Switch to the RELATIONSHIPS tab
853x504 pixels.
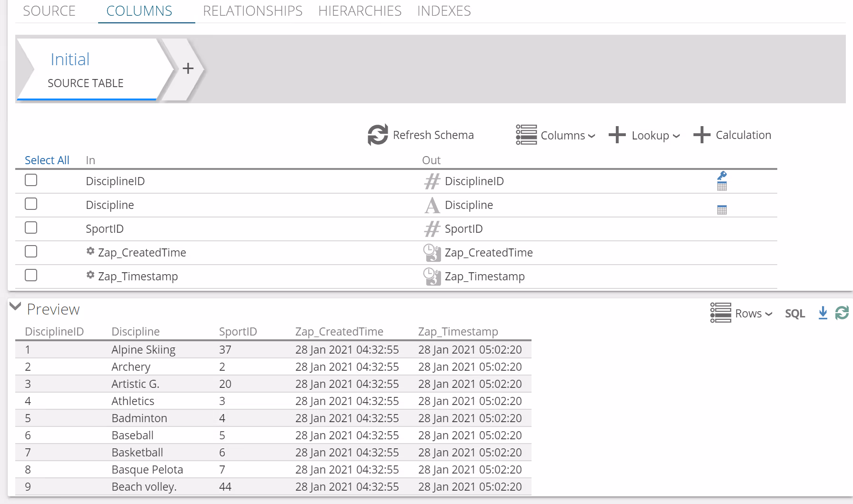pyautogui.click(x=252, y=11)
